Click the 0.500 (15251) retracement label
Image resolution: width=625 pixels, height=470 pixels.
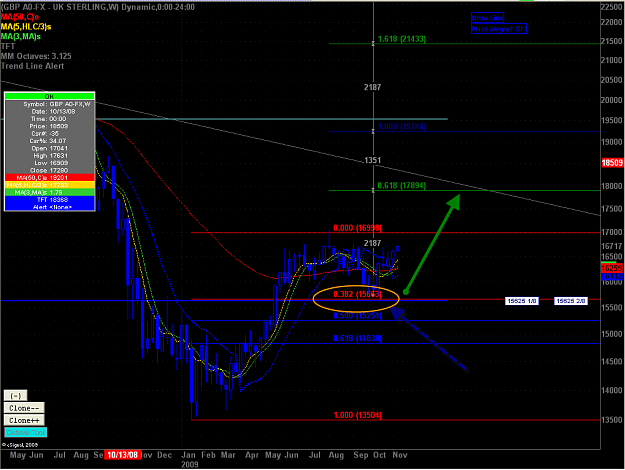pyautogui.click(x=358, y=316)
